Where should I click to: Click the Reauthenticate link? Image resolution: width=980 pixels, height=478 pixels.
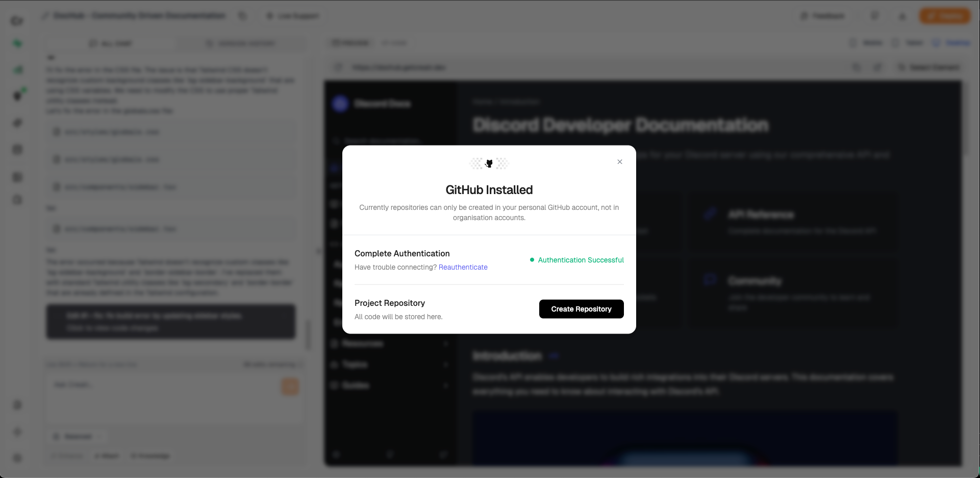[463, 267]
